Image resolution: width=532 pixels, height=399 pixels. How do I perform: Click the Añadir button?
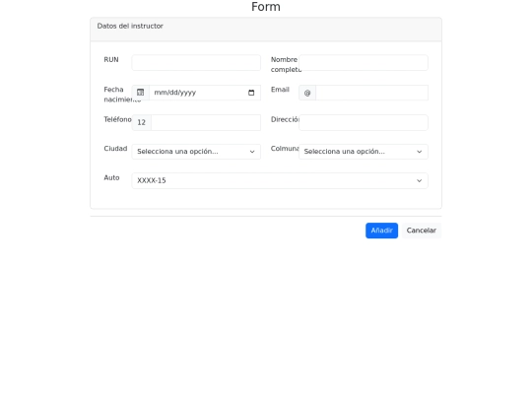pyautogui.click(x=381, y=231)
